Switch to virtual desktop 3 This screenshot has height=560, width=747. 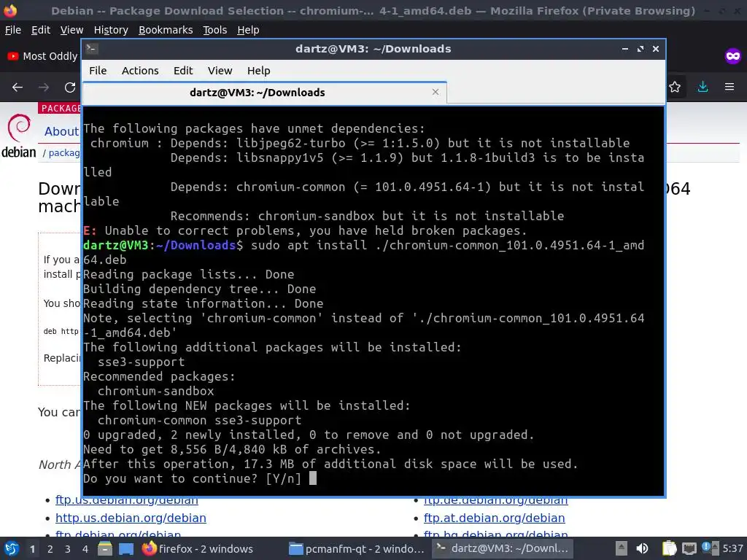(x=68, y=549)
